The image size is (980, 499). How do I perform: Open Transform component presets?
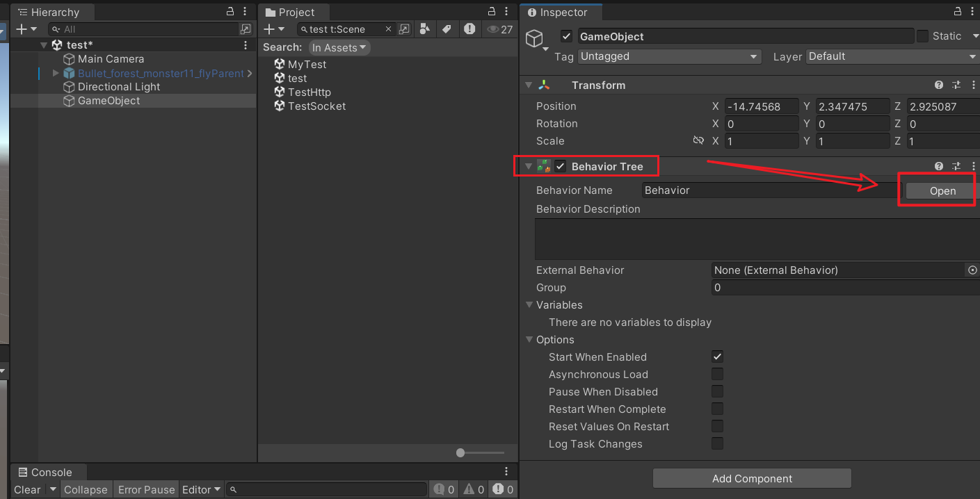tap(956, 85)
